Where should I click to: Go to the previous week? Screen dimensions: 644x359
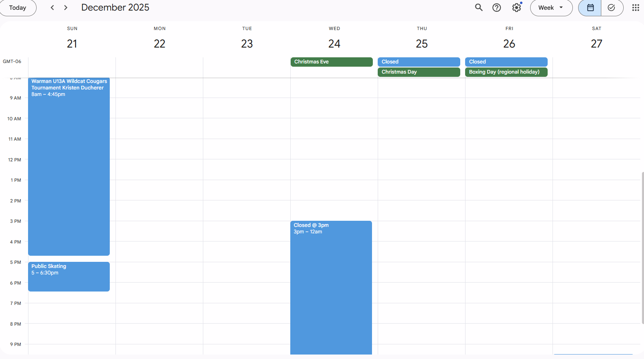[x=52, y=8]
